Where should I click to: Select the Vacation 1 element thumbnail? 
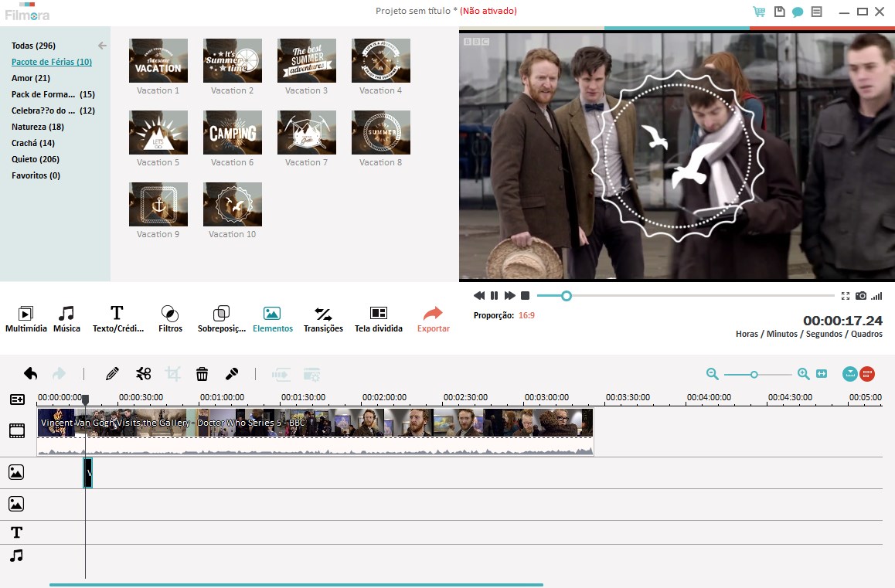point(158,60)
